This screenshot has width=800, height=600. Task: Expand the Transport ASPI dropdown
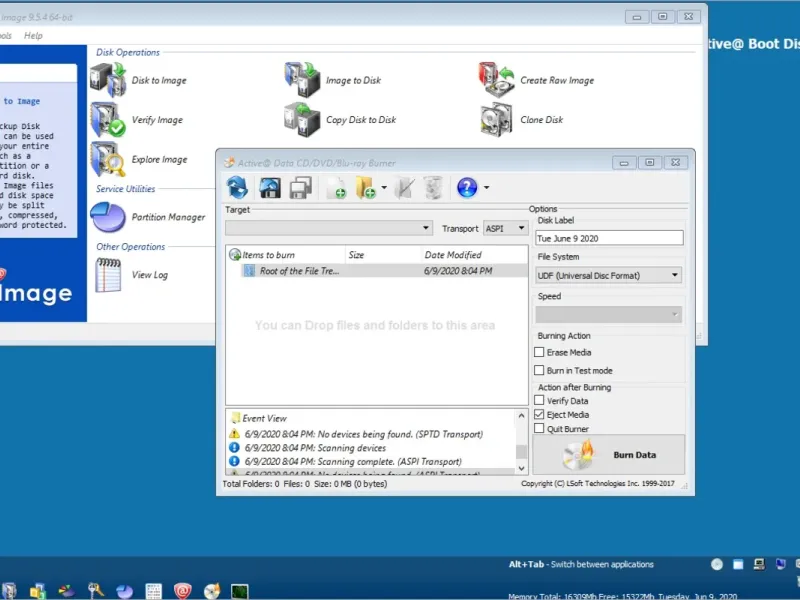[505, 228]
